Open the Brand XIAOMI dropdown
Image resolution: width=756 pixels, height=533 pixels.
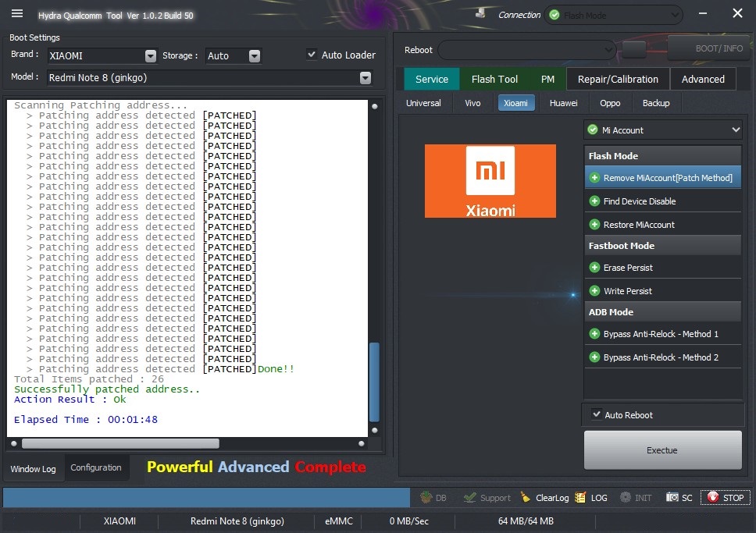151,56
